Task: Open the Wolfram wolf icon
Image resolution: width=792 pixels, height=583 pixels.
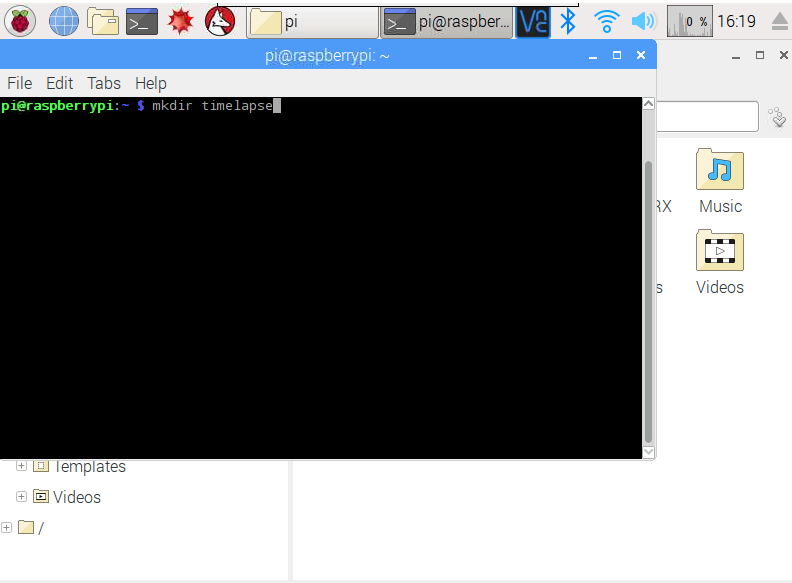Action: coord(220,20)
